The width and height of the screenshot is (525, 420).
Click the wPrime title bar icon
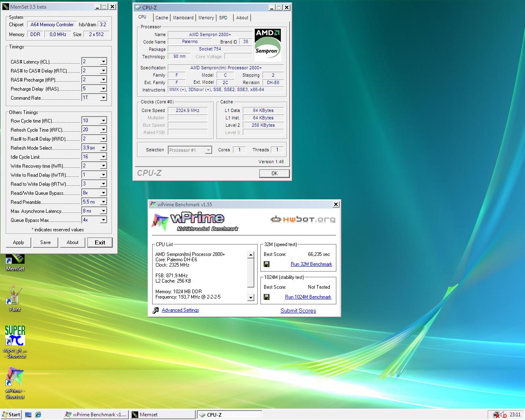[x=153, y=204]
